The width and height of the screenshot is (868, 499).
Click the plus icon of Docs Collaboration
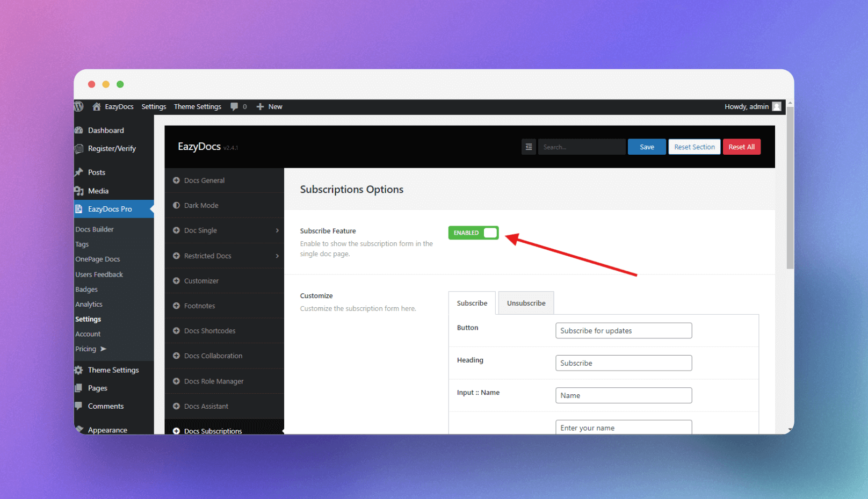pyautogui.click(x=176, y=356)
